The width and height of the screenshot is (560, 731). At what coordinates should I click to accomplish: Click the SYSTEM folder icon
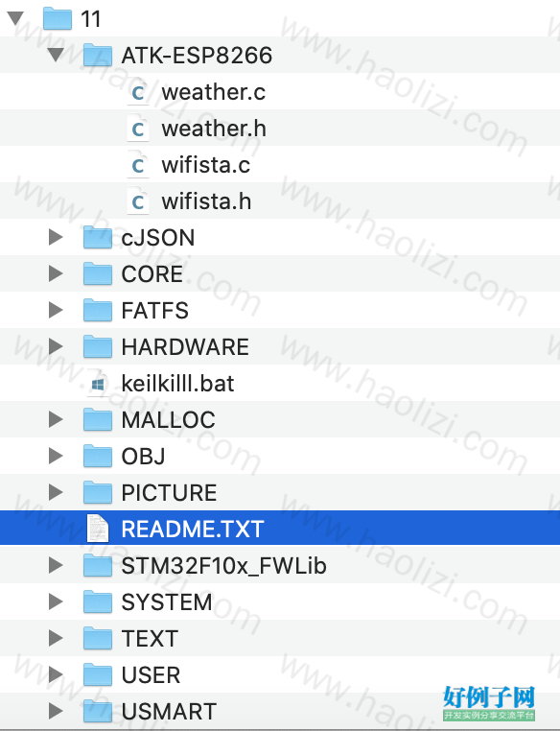[98, 601]
